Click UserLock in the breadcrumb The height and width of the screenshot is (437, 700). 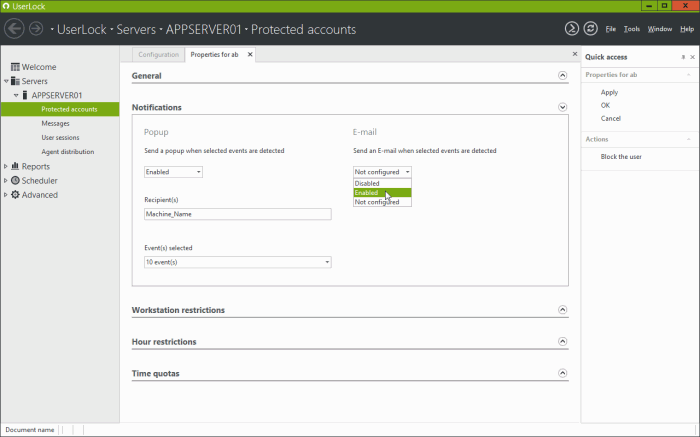coord(82,29)
